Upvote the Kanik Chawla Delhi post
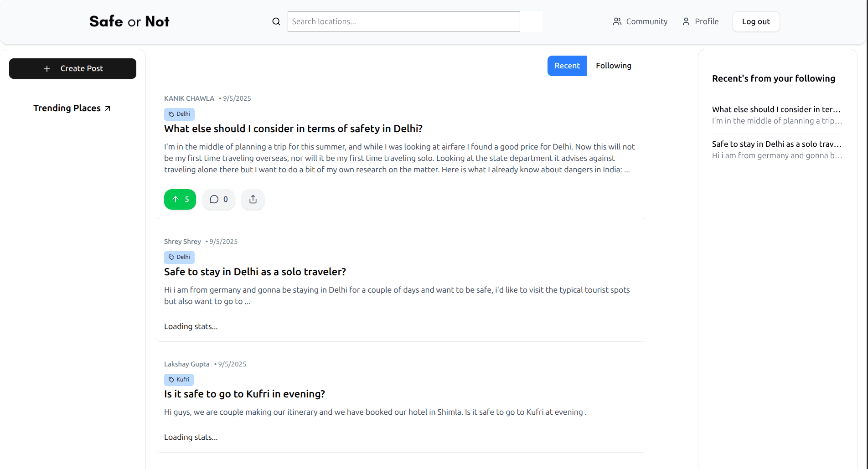 point(180,199)
